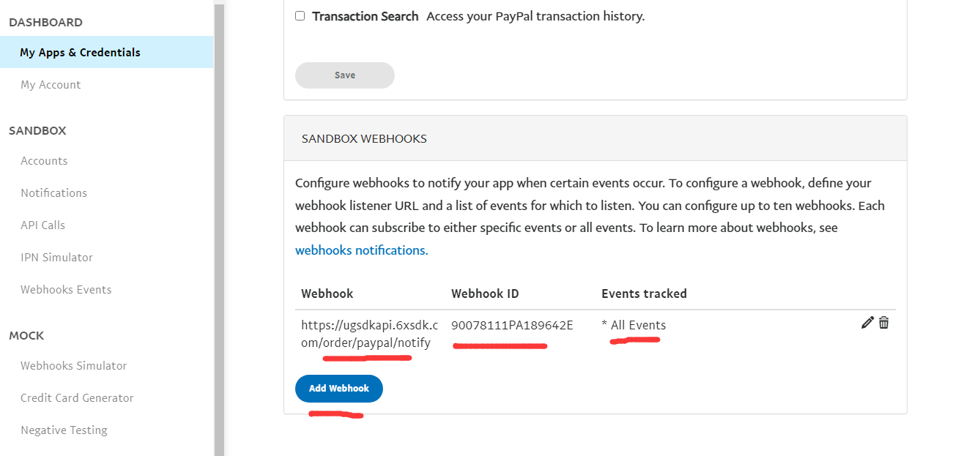980x456 pixels.
Task: Click the sidebar vertical scrollbar
Action: pos(218,220)
